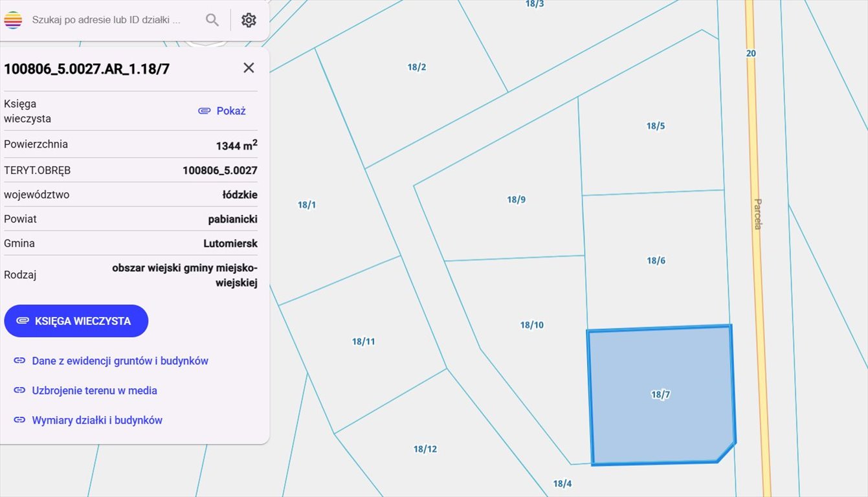Open Dane z ewidencji gruntów i budynków
868x497 pixels.
tap(120, 360)
